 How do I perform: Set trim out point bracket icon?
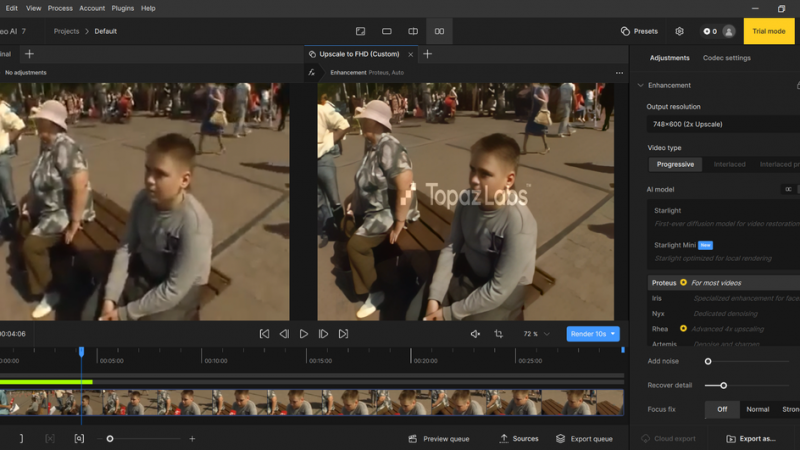tap(21, 438)
